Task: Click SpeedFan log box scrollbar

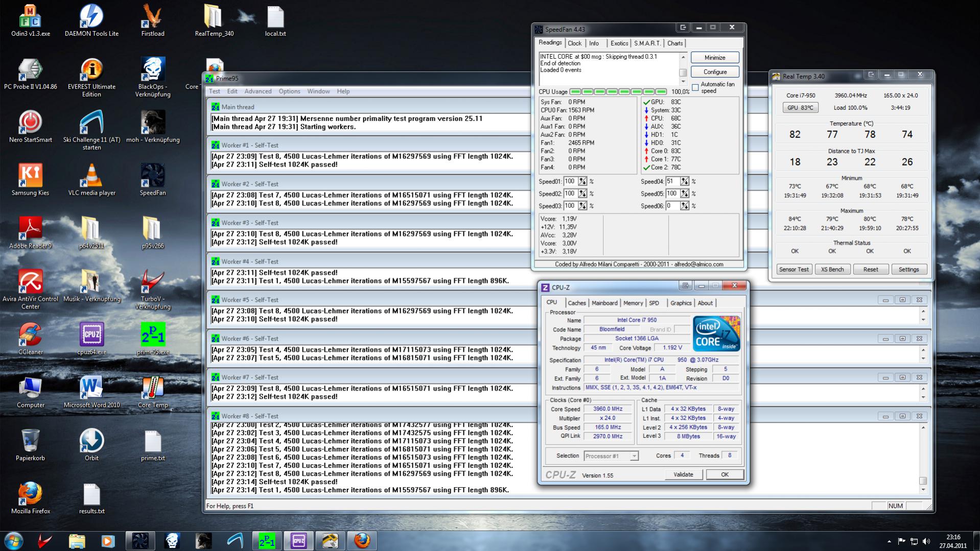Action: click(x=683, y=69)
